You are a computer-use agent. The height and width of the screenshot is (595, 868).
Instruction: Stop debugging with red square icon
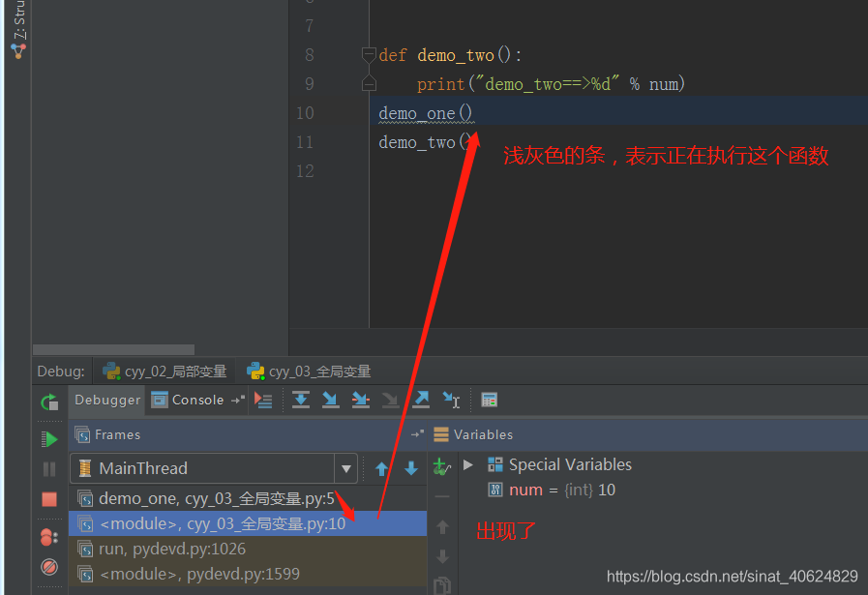tap(49, 499)
